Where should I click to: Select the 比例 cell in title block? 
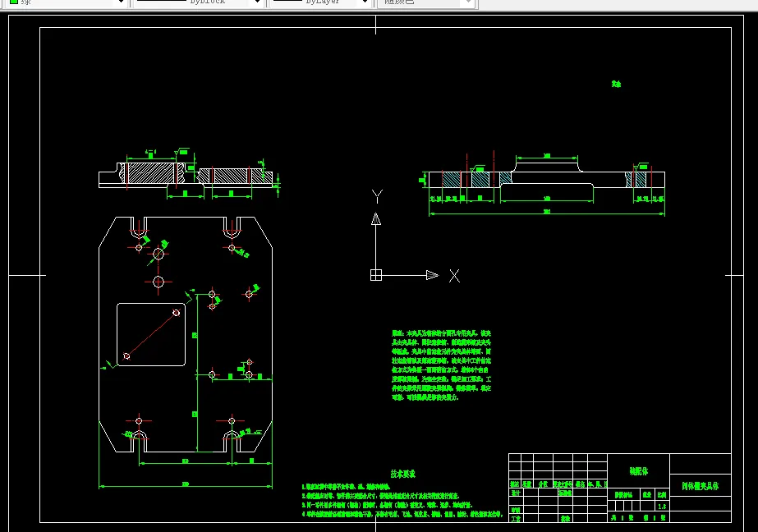click(662, 495)
